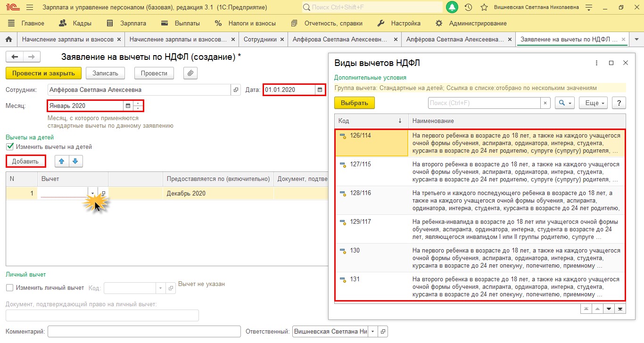Expand Ответственный field dropdown arrow
This screenshot has width=644, height=343.
coord(372,331)
